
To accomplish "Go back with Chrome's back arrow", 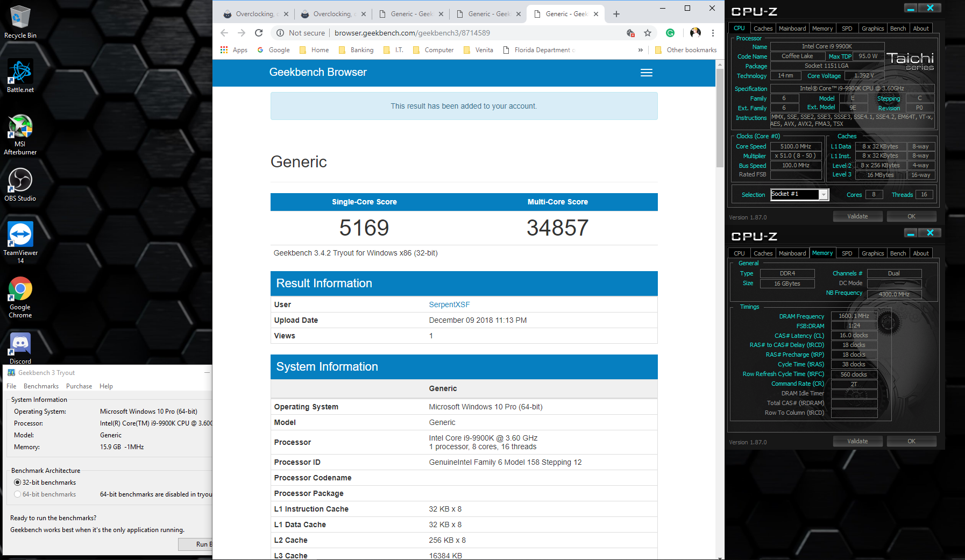I will pyautogui.click(x=224, y=33).
